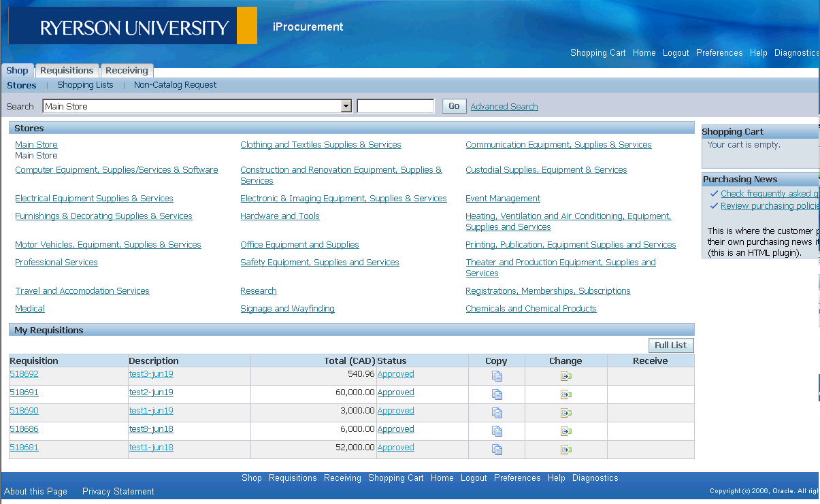Screen dimensions: 820x504
Task: Copy requisition 518681 test1-jun18
Action: click(497, 450)
